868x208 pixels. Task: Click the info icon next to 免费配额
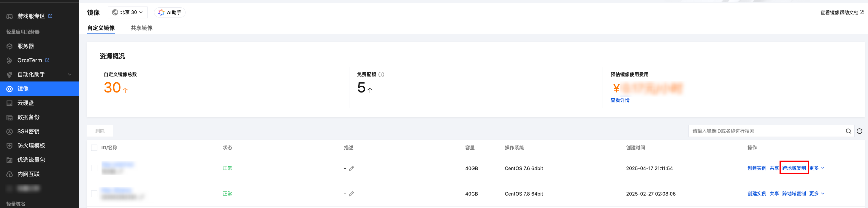[381, 74]
